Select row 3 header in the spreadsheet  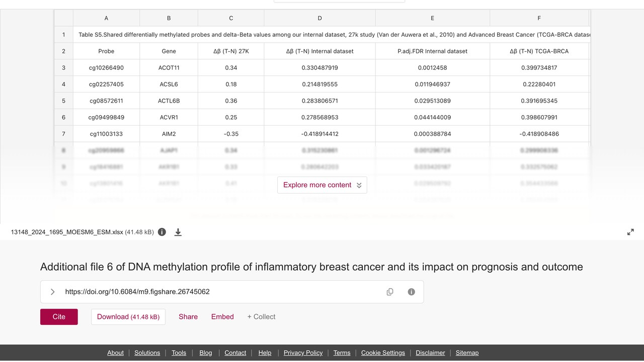(64, 68)
